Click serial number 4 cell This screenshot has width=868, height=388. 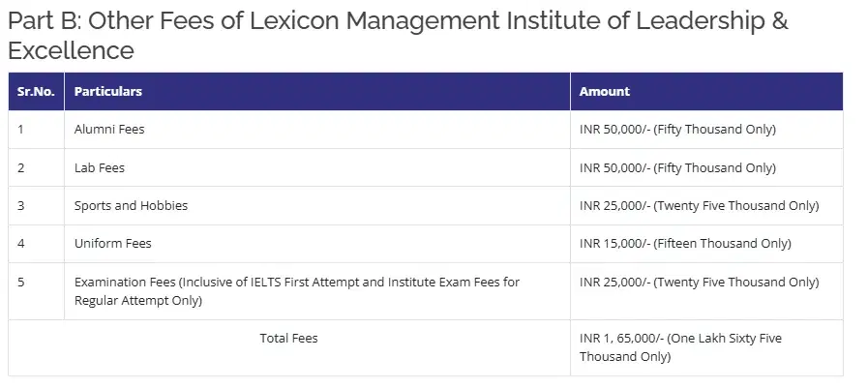[x=21, y=243]
